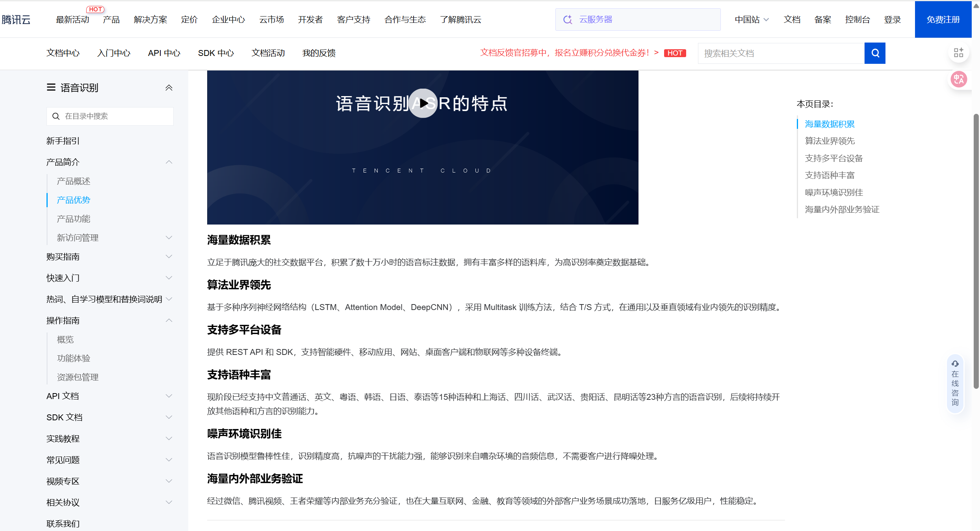
Task: Click the 语音识别 hamburger menu icon
Action: pos(51,87)
